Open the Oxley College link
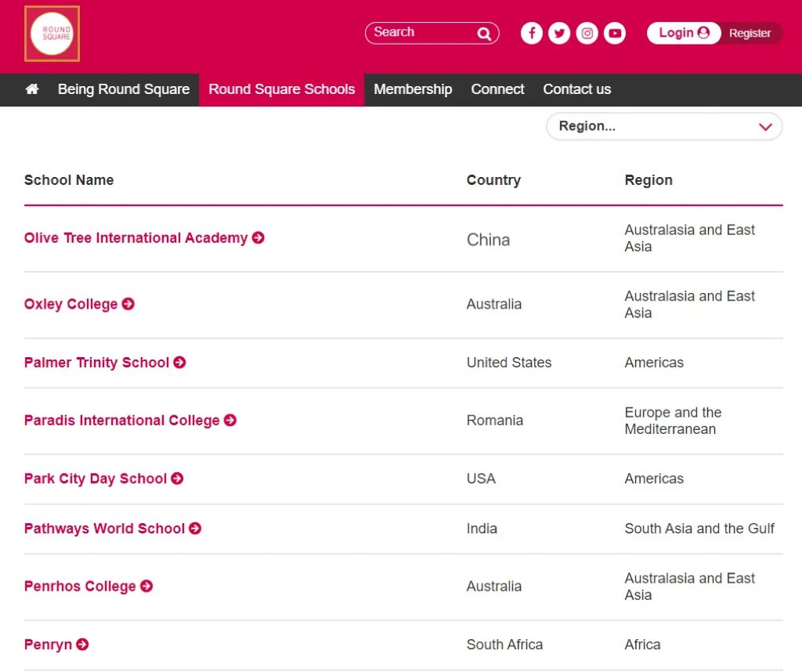 click(70, 304)
